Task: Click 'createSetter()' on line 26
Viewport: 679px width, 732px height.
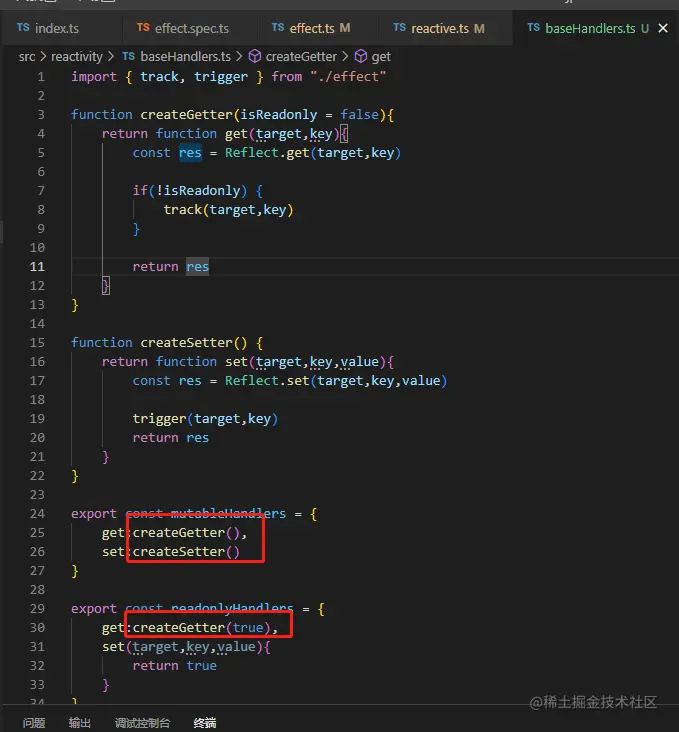Action: tap(186, 552)
